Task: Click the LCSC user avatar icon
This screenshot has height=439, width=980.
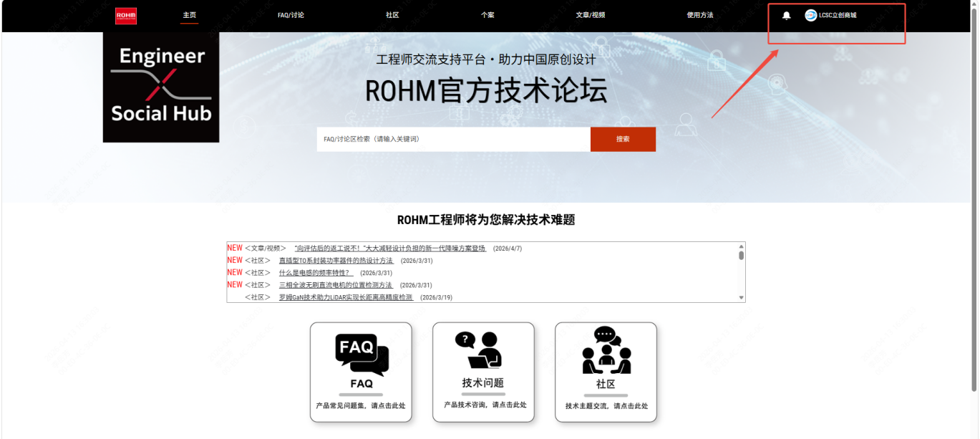Action: (x=810, y=16)
